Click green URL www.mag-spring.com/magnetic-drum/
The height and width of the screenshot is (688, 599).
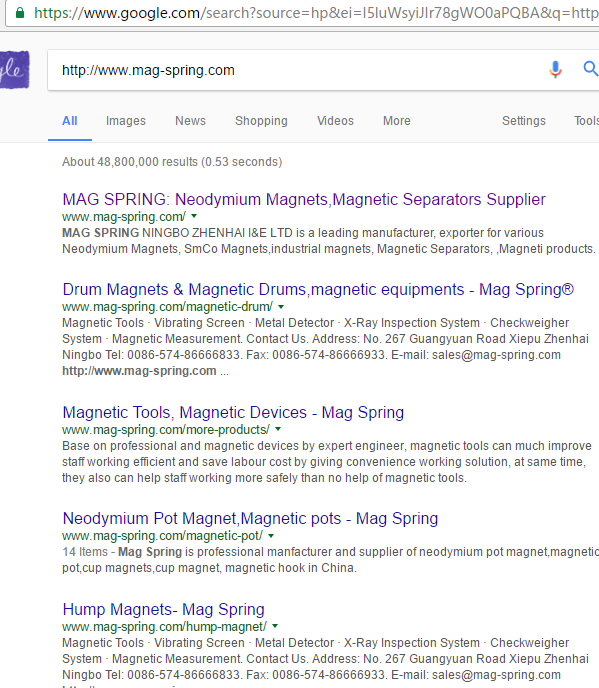click(x=167, y=307)
